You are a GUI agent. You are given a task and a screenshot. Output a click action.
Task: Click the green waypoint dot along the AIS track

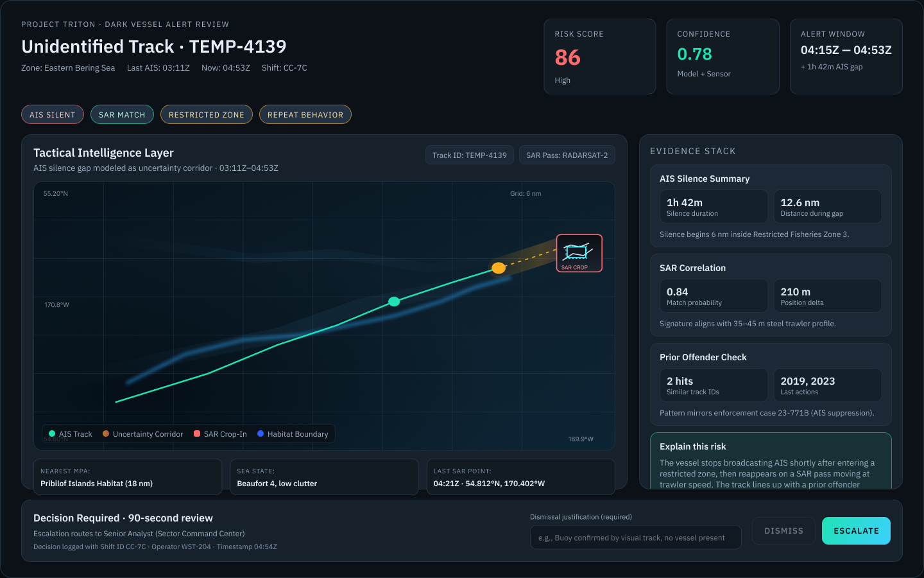394,301
